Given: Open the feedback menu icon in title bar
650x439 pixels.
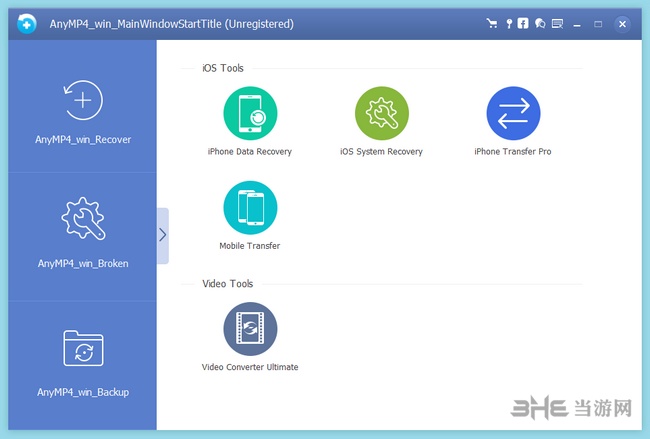Looking at the screenshot, I should pyautogui.click(x=557, y=24).
